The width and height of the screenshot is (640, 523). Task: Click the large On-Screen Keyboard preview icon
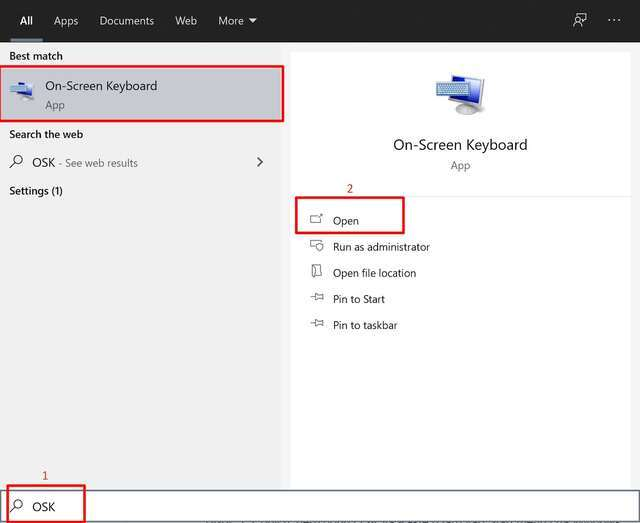tap(460, 95)
